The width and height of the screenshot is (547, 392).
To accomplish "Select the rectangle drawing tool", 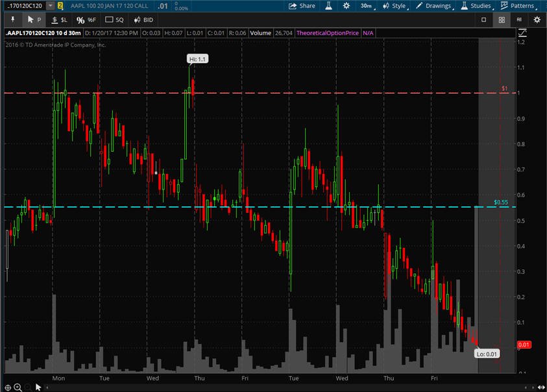I will pos(114,20).
